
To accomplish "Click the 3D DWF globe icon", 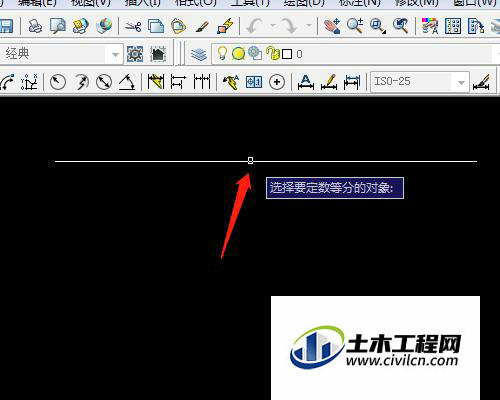I will [x=104, y=26].
